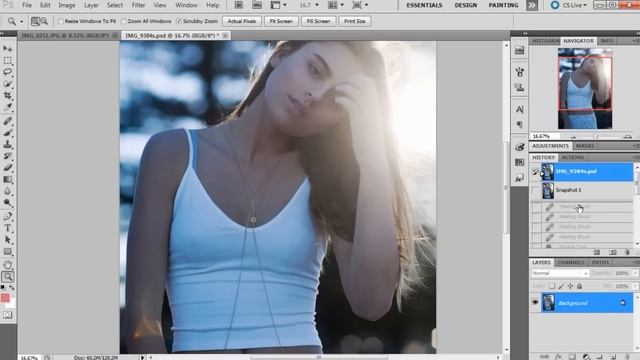Viewport: 640px width, 360px height.
Task: Toggle lock transparent pixels in Layers panel
Action: (551, 286)
